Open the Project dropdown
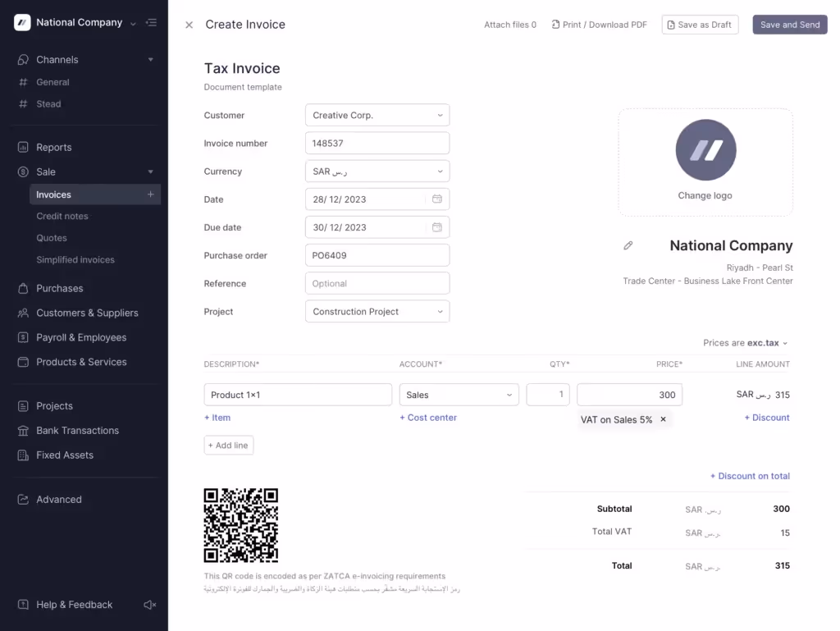Viewport: 840px width, 631px height. (377, 311)
